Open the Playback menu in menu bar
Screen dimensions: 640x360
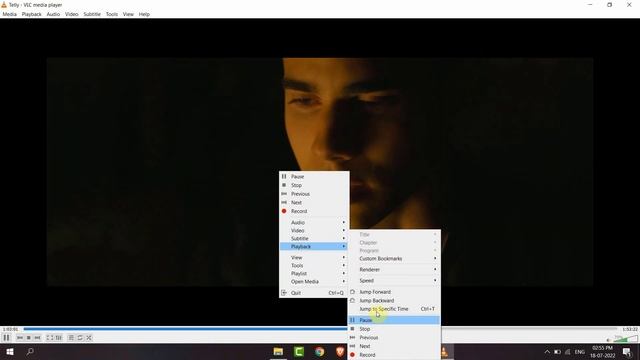point(31,14)
